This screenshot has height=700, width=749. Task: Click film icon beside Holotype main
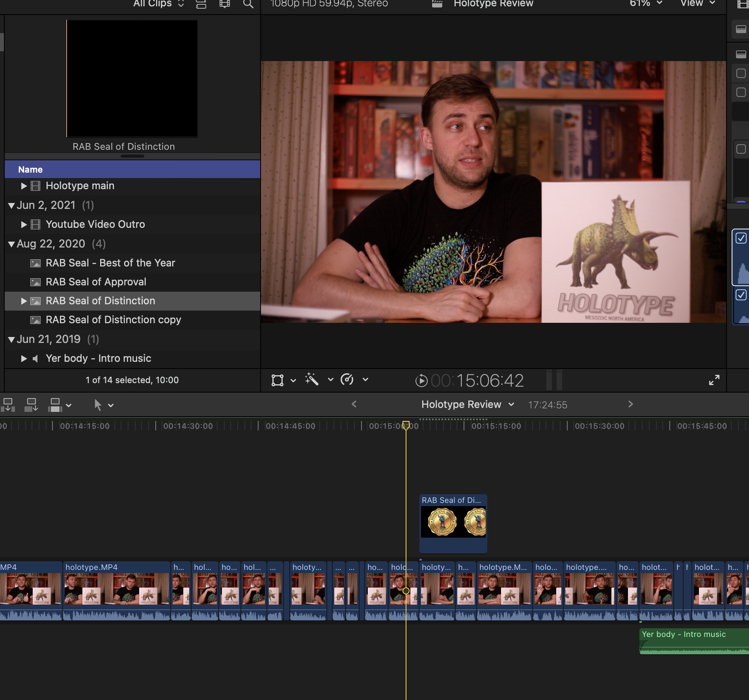35,186
